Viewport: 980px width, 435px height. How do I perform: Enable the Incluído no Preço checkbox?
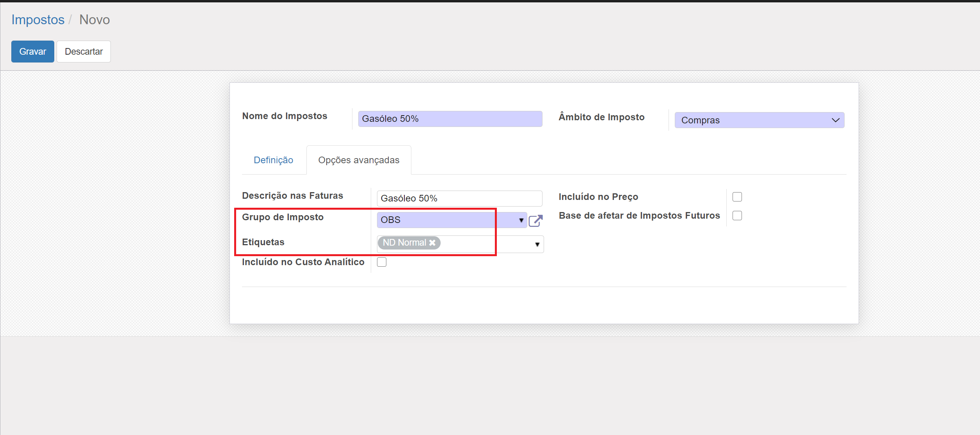point(737,197)
